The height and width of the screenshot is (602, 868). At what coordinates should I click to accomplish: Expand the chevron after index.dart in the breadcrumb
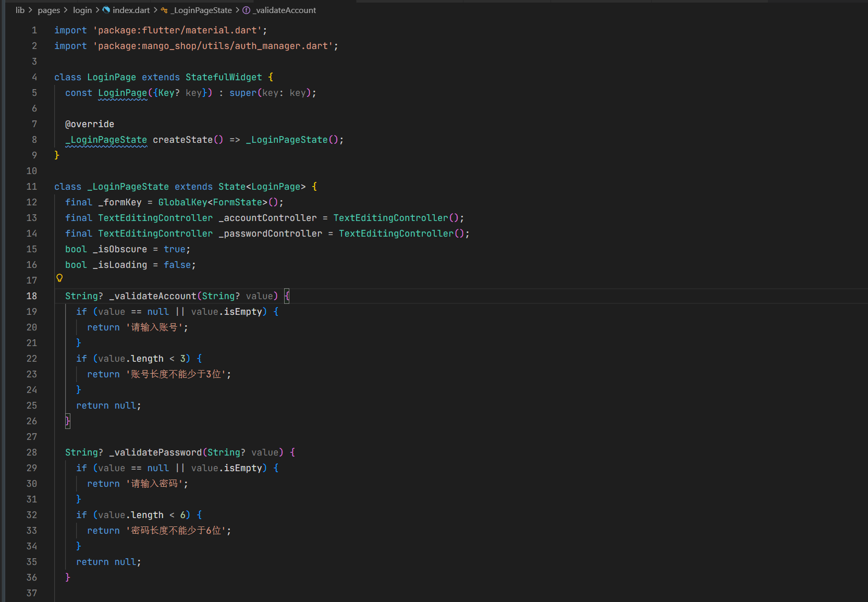click(x=155, y=10)
